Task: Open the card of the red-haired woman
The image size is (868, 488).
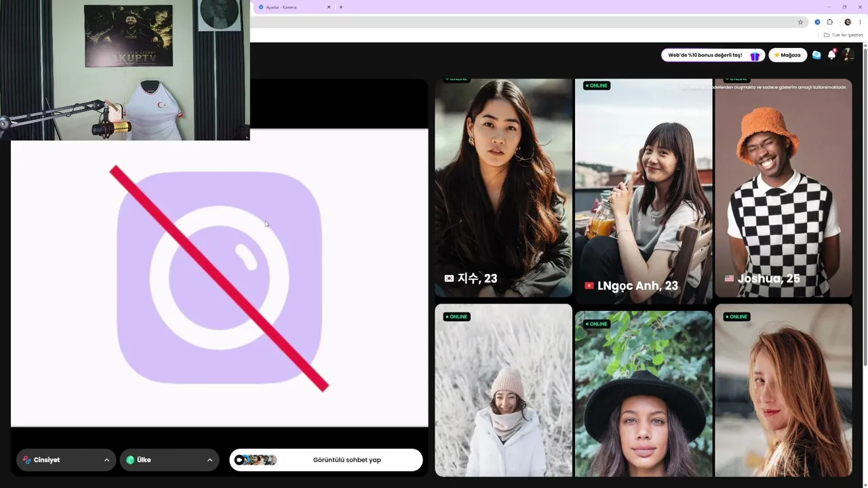Action: point(783,390)
